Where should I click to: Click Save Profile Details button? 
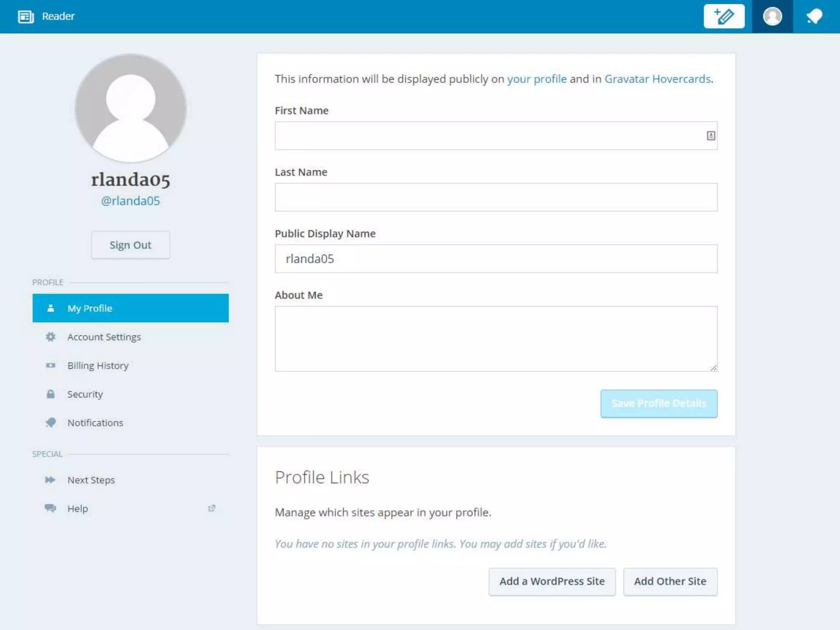659,404
